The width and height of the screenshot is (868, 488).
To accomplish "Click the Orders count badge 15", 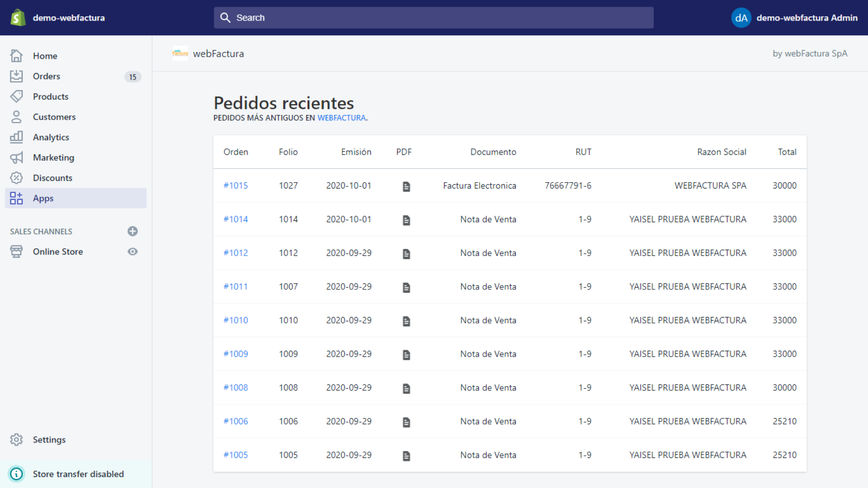I will 133,77.
